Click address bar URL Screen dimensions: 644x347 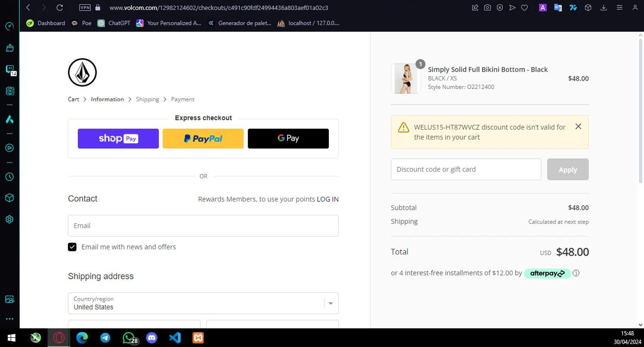219,7
